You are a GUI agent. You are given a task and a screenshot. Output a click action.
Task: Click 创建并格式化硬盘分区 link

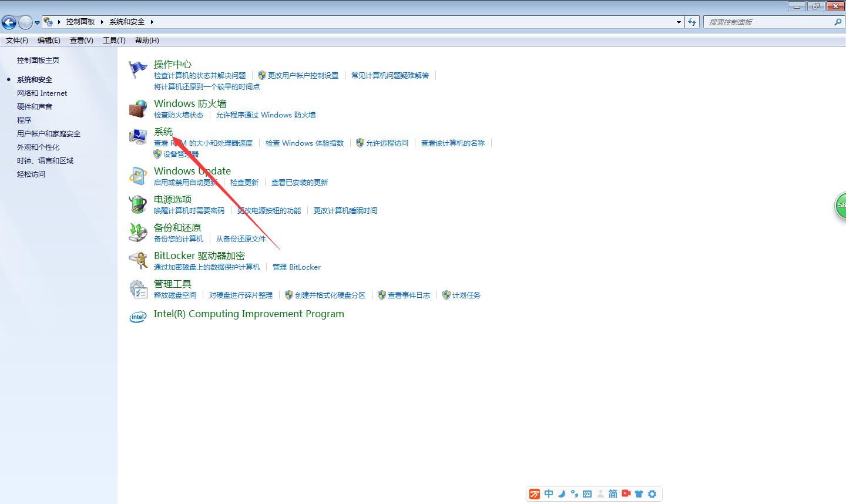click(330, 295)
